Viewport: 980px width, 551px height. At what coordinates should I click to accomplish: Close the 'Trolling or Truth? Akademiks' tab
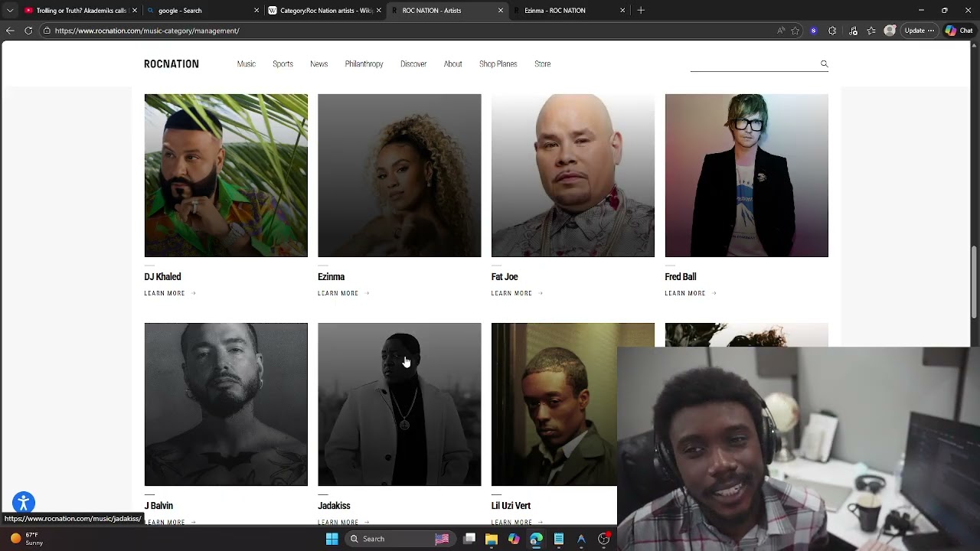click(135, 11)
